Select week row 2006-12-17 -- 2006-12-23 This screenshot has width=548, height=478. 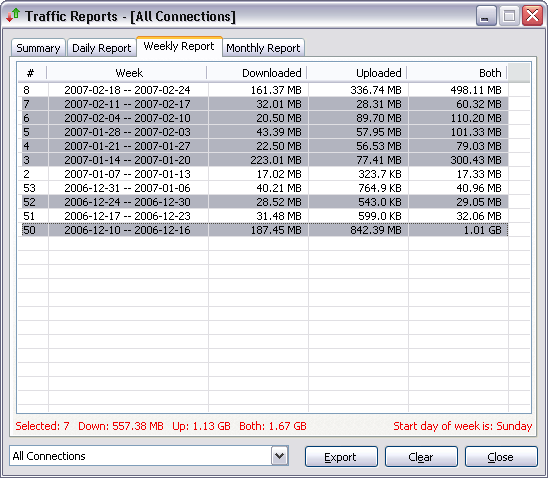tap(265, 216)
